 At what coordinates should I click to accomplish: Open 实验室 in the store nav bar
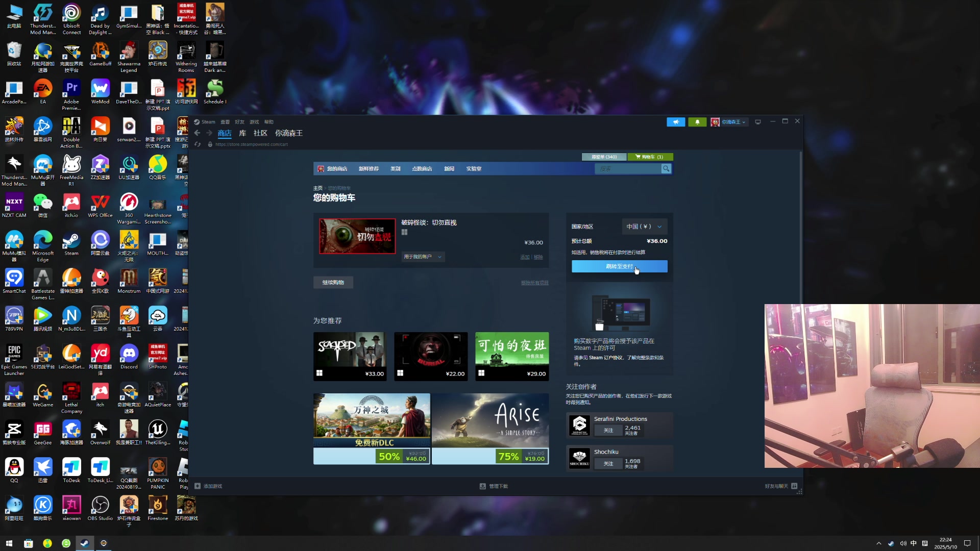474,169
